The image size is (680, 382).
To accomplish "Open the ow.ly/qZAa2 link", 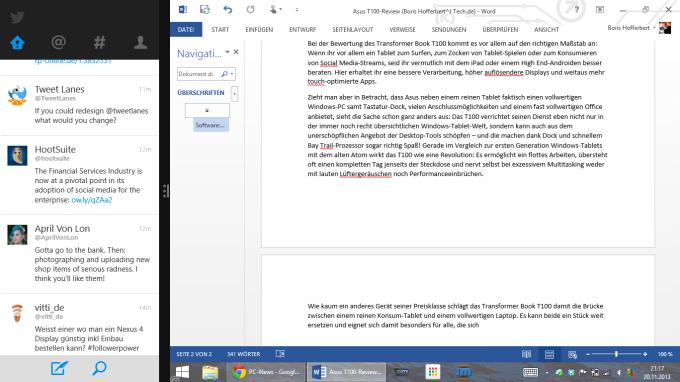I will click(92, 200).
